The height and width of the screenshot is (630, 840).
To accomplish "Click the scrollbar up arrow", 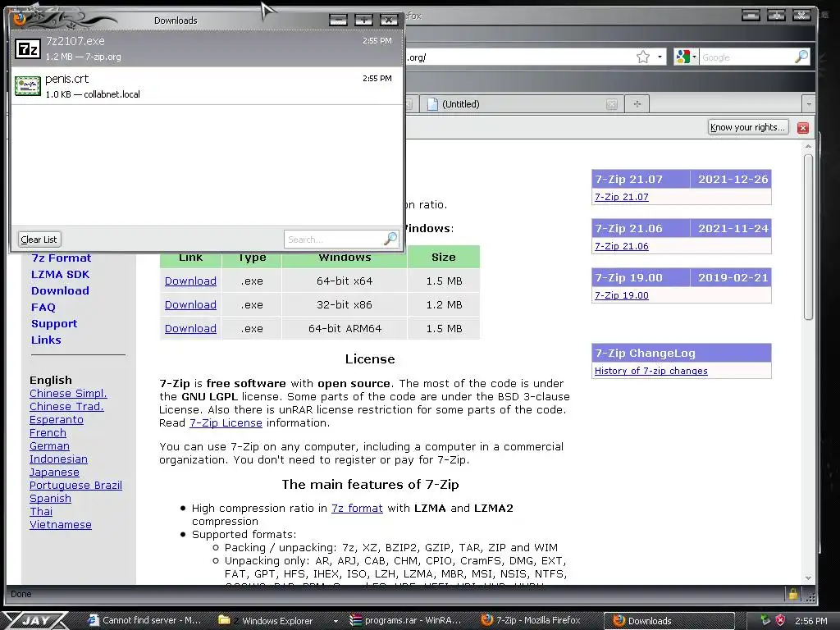I will [808, 146].
